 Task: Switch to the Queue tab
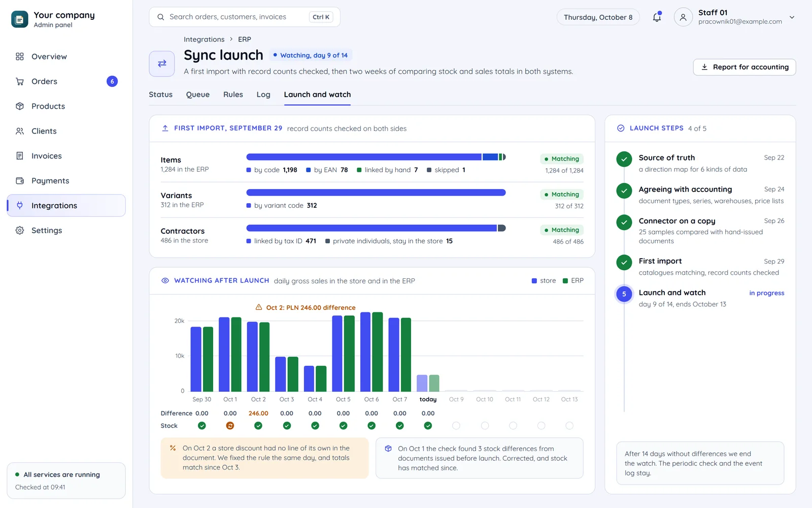(197, 94)
